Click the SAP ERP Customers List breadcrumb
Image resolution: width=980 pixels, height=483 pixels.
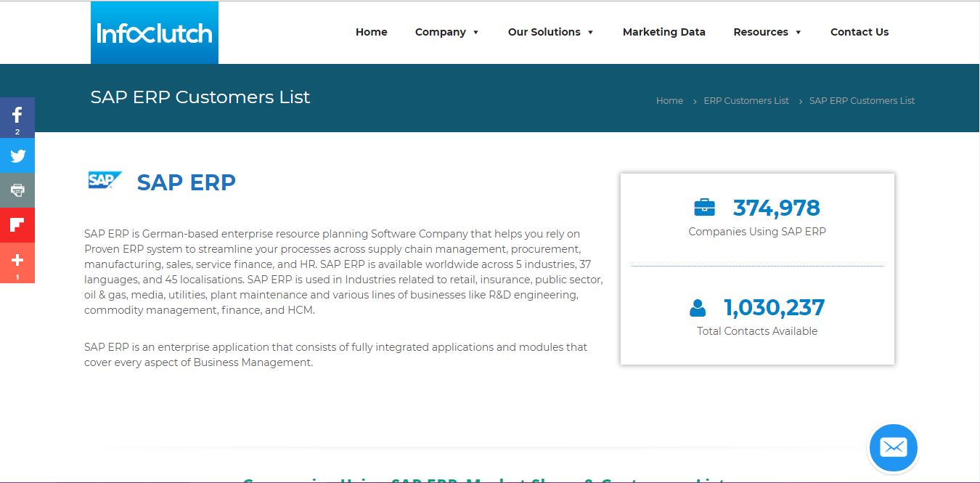coord(862,101)
